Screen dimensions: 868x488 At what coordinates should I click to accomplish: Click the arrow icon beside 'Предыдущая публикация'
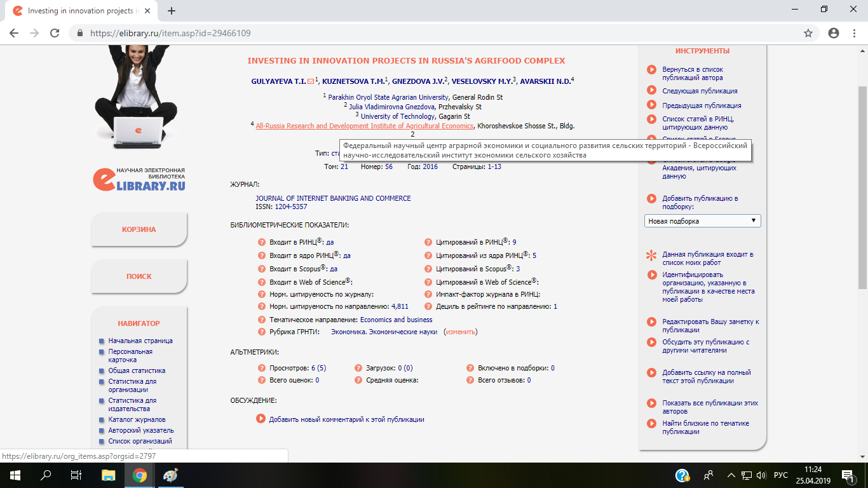point(651,105)
